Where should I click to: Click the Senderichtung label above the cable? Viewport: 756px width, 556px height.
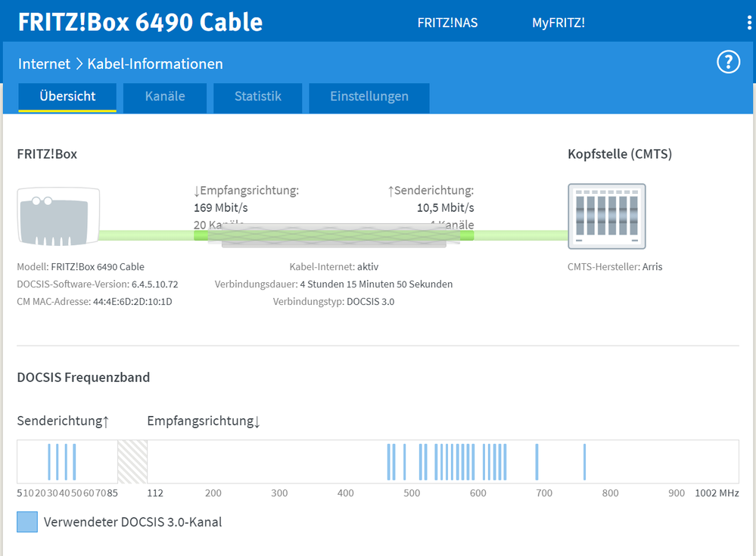pos(431,191)
